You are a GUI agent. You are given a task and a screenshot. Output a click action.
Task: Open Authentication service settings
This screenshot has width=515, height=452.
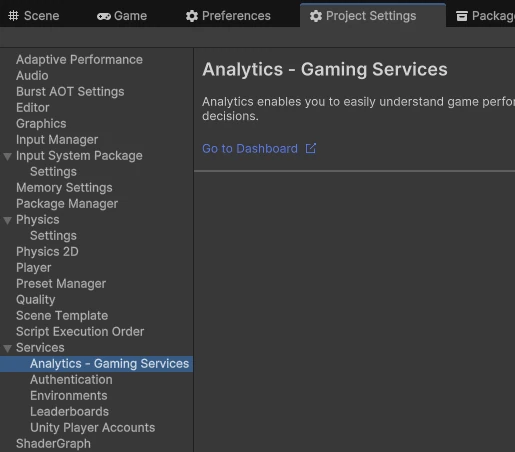tap(71, 380)
